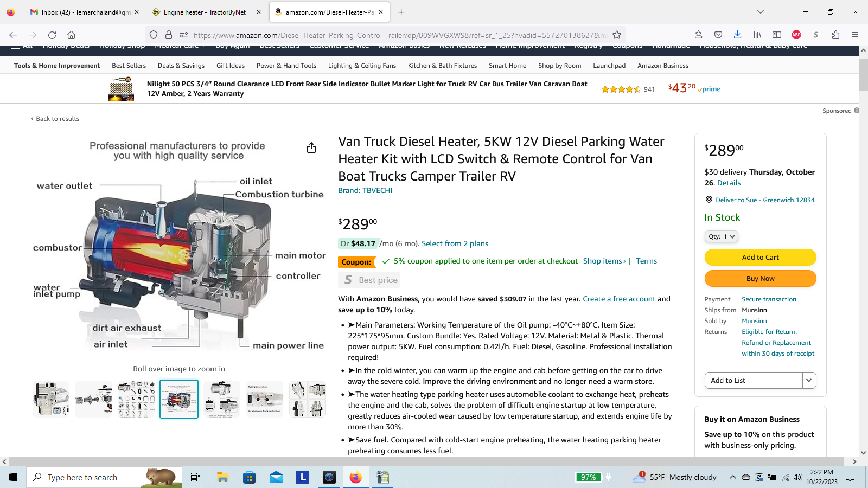Viewport: 868px width, 488px height.
Task: Click the horizontal scrollbar at page bottom
Action: [426, 461]
